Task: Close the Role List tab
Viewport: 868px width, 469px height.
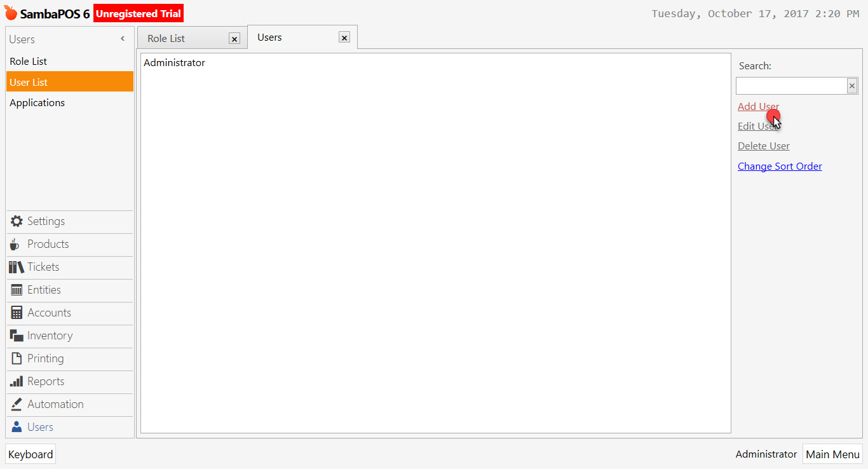Action: click(234, 39)
